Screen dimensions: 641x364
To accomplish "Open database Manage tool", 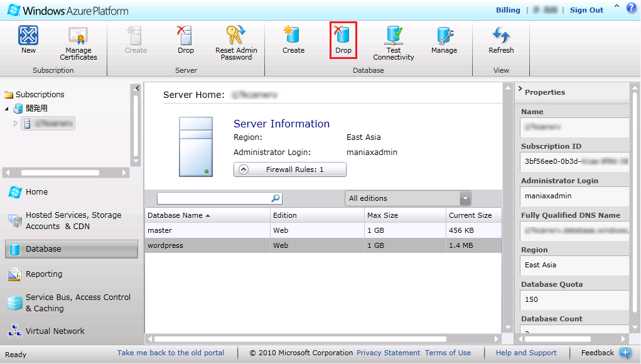I will [444, 40].
